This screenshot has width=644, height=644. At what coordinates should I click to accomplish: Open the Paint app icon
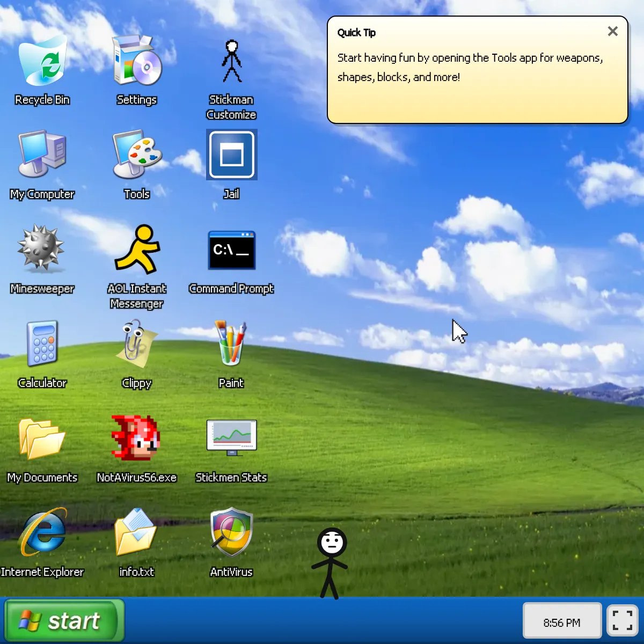231,344
